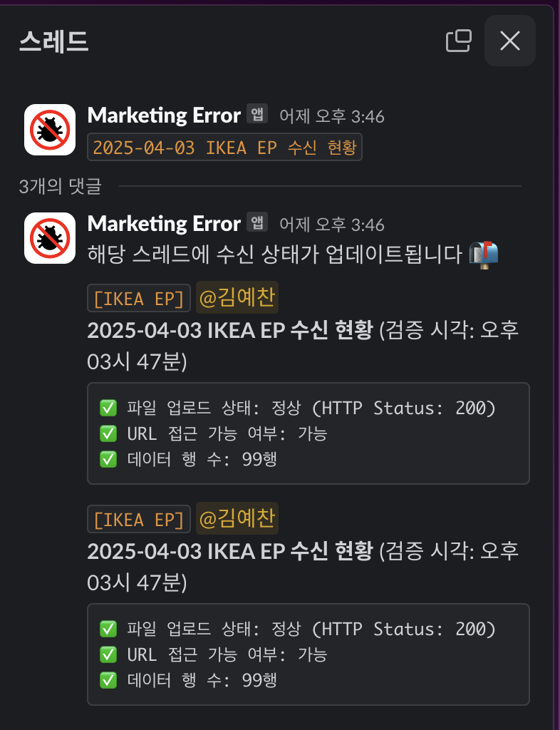Click the orange 2025-04-03 IKEA EP 수신 현황 code text

(x=224, y=147)
